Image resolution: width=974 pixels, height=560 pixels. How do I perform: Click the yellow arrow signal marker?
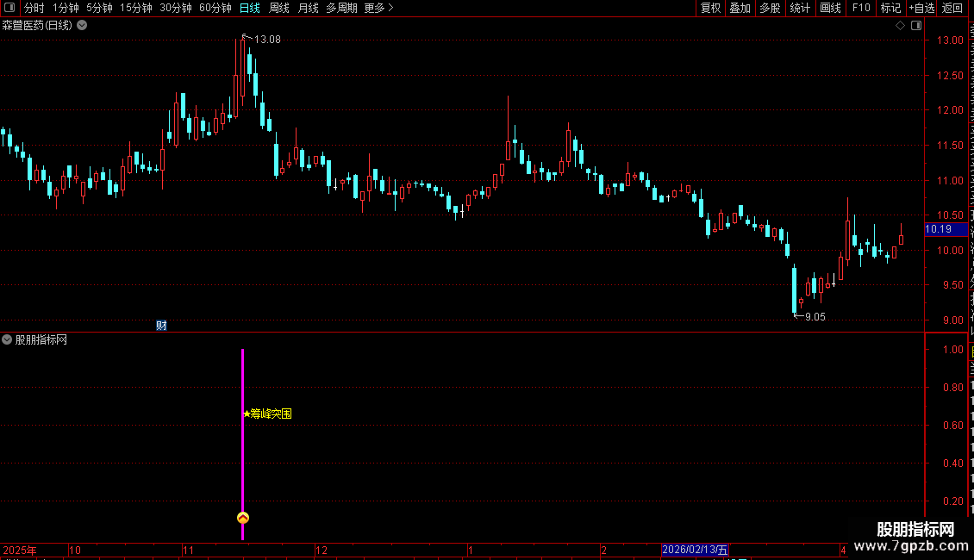point(243,518)
